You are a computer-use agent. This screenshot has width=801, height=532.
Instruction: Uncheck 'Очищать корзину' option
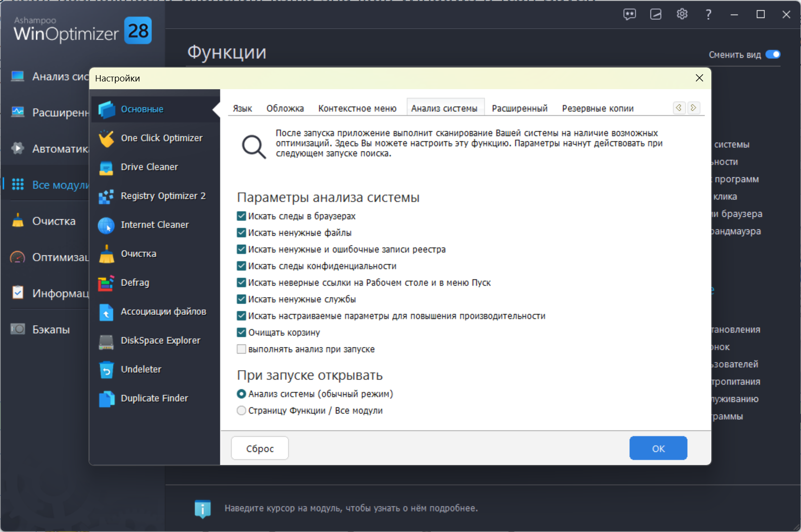coord(242,332)
